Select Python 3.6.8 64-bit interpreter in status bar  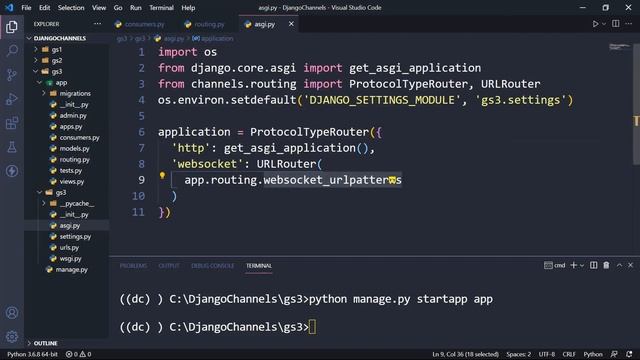coord(32,354)
